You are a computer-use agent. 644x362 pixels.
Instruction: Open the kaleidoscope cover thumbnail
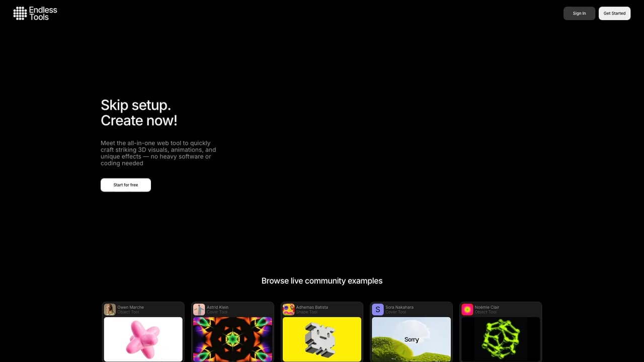[232, 339]
